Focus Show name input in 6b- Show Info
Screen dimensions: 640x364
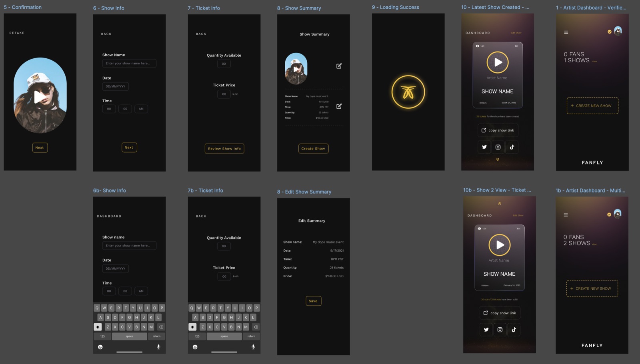(129, 246)
